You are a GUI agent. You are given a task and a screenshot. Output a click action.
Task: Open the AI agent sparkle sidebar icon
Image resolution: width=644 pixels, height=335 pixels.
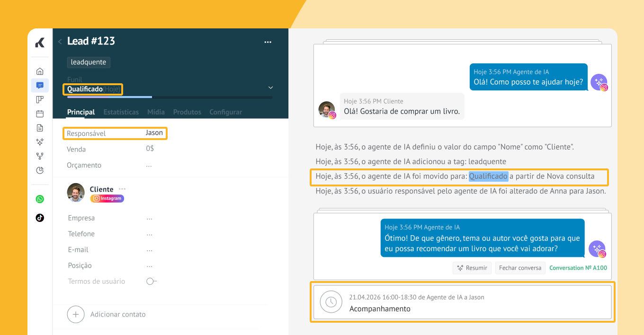pyautogui.click(x=40, y=142)
